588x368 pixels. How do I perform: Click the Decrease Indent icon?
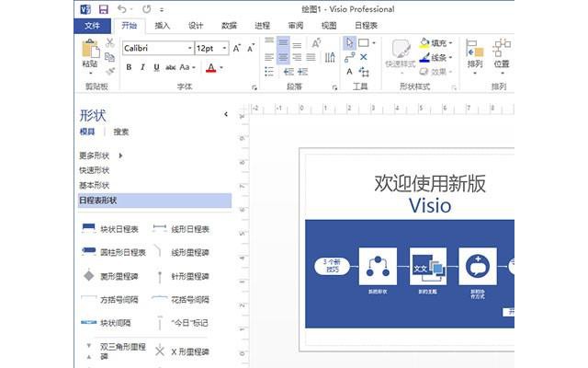(288, 72)
